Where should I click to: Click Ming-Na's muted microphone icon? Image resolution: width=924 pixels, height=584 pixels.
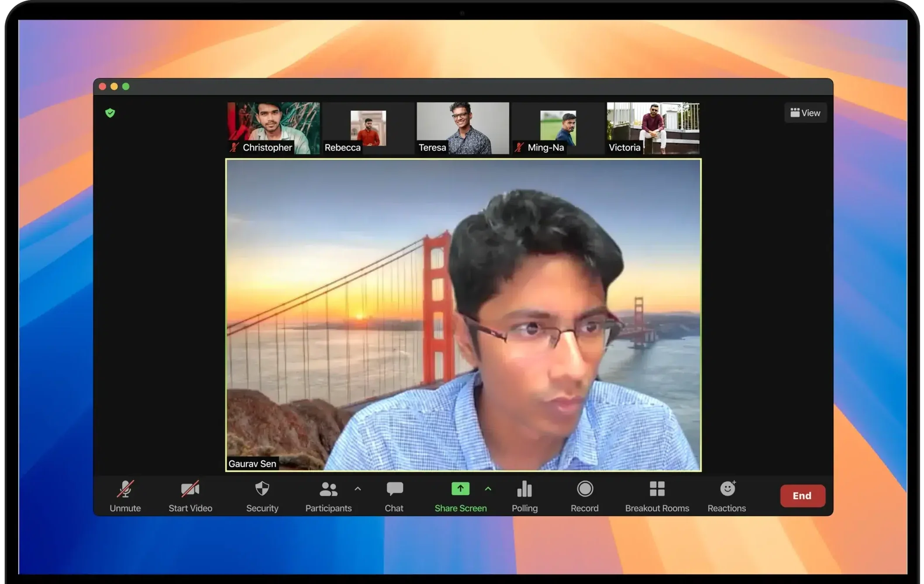click(x=519, y=148)
